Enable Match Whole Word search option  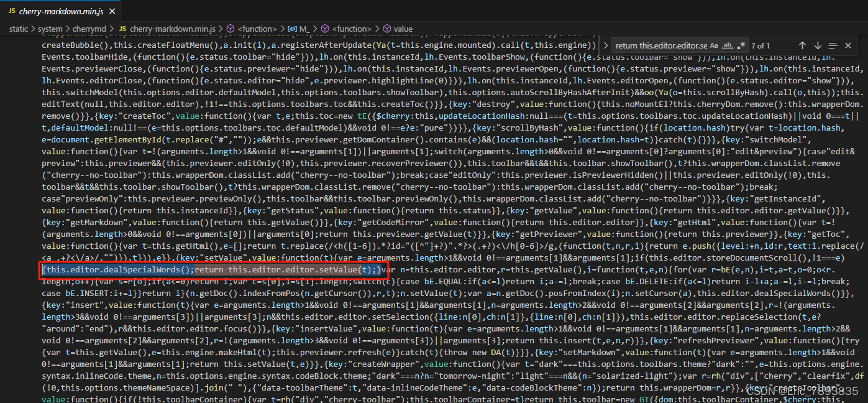[x=726, y=45]
